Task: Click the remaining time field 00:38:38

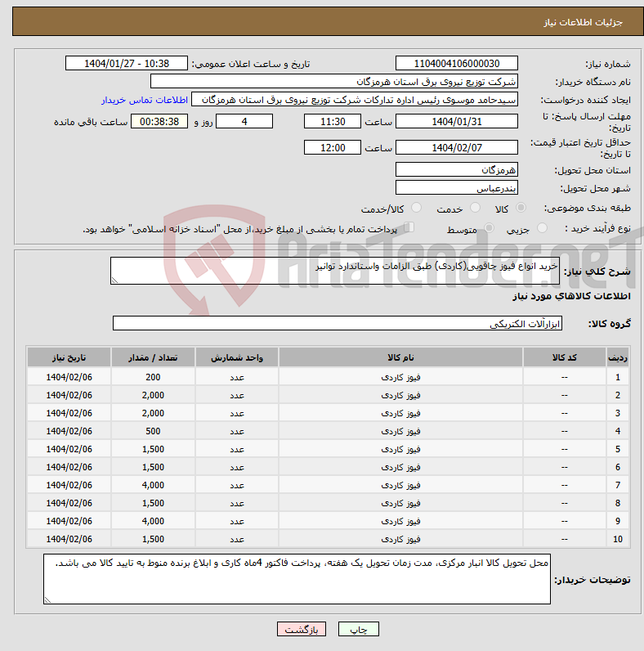Action: [x=159, y=122]
